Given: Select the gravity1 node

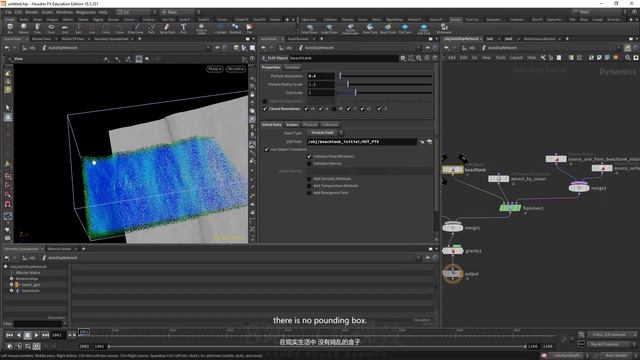Looking at the screenshot, I should tap(453, 251).
